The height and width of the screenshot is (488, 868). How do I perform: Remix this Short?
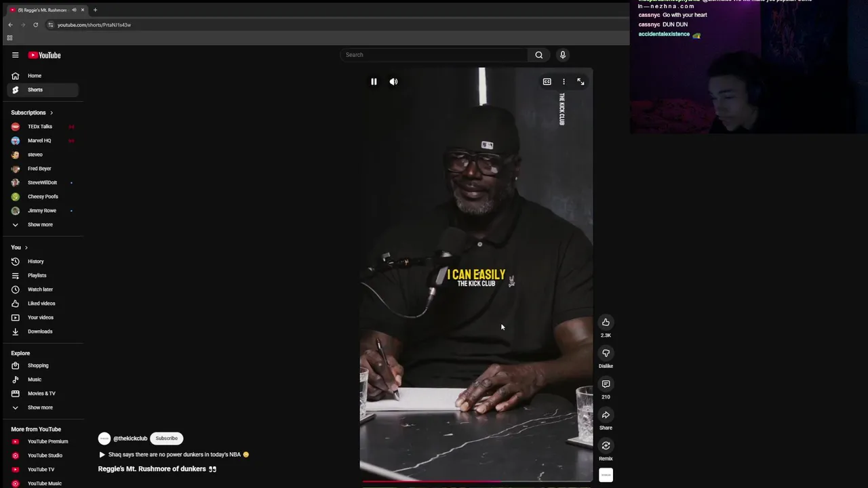(606, 445)
